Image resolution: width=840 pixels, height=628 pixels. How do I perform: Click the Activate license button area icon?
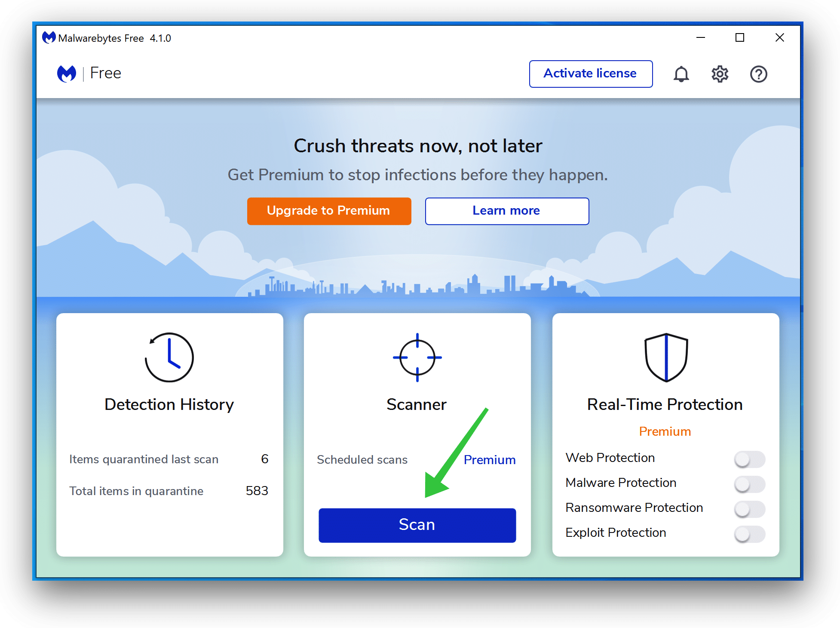click(x=589, y=73)
